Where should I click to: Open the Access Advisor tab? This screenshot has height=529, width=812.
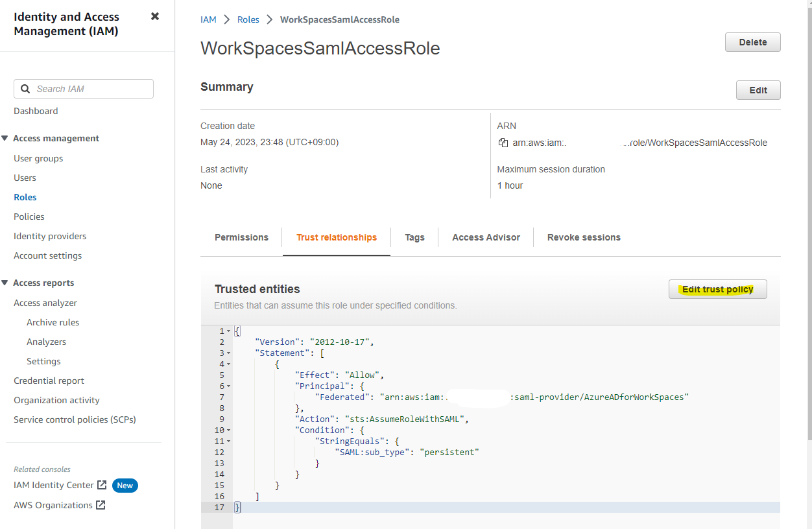tap(486, 237)
